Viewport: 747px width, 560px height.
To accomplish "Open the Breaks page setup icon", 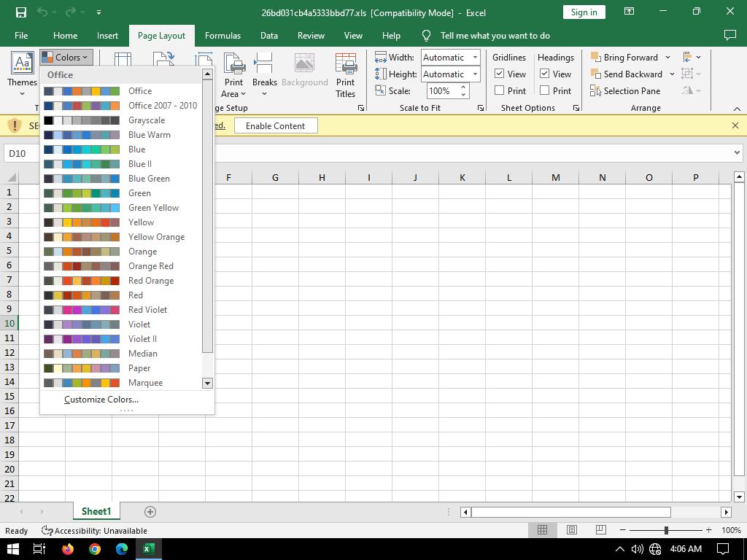I will (264, 66).
